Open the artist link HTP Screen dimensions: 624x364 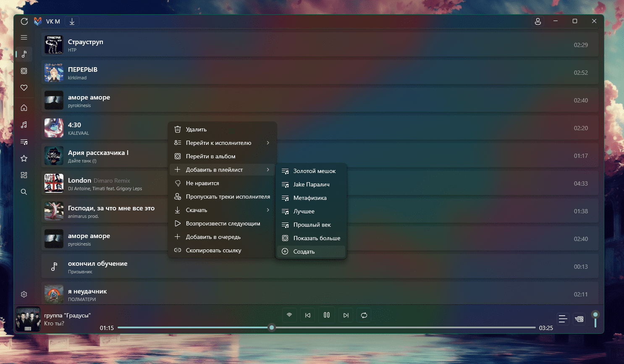(72, 50)
